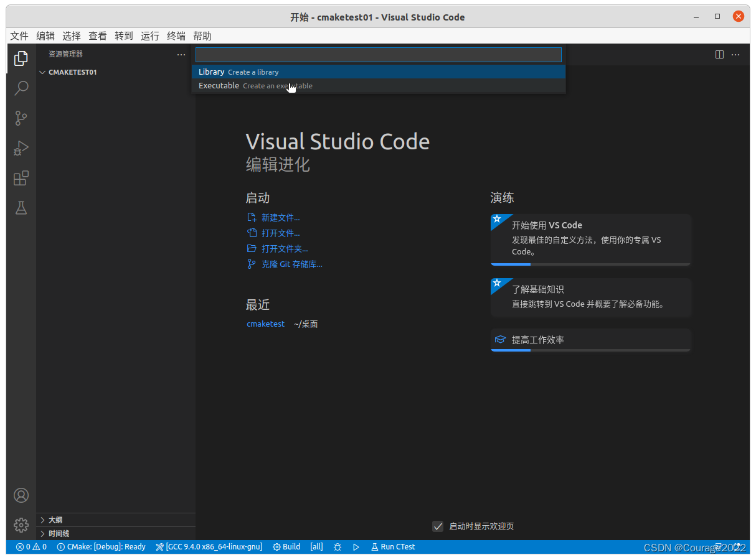Open 提高工作效率 walkthrough card

point(590,340)
